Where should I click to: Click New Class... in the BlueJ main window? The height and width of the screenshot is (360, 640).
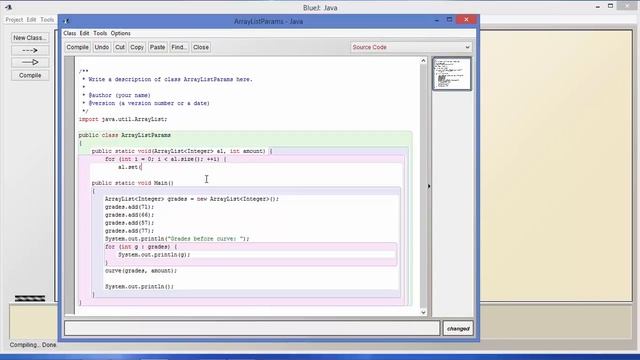click(30, 38)
